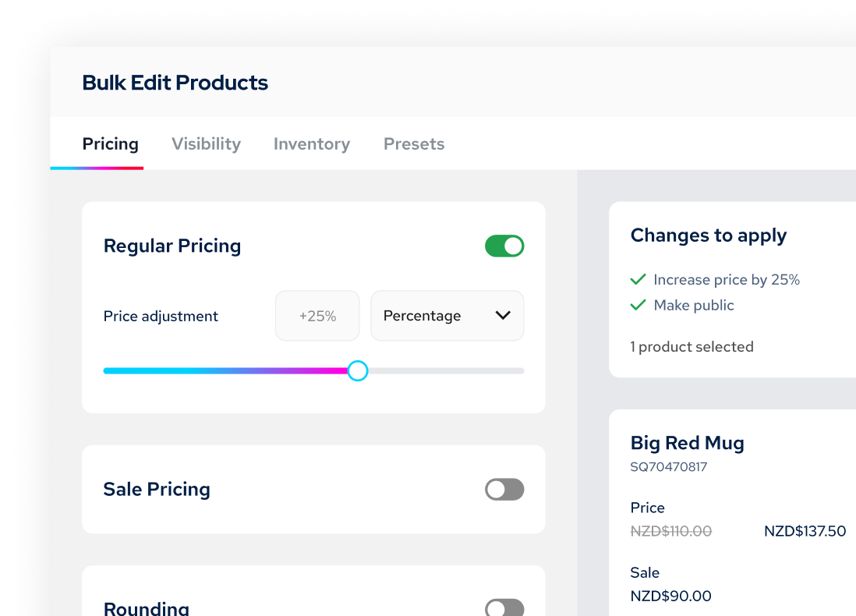Open the Visibility tab

[206, 144]
